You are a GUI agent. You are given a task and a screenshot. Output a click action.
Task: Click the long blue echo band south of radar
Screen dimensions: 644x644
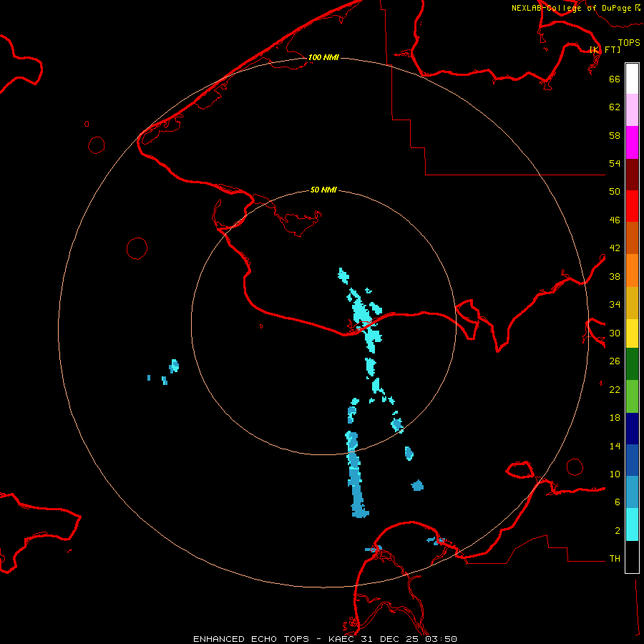pyautogui.click(x=356, y=474)
